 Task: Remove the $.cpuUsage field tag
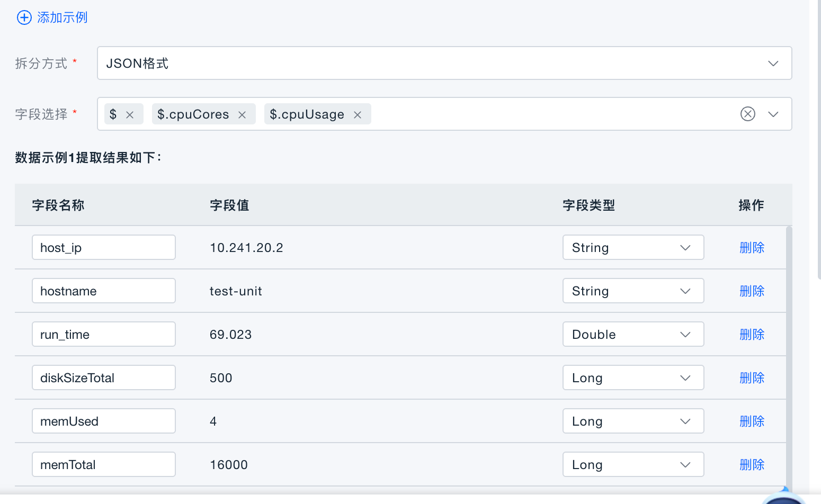(x=358, y=114)
